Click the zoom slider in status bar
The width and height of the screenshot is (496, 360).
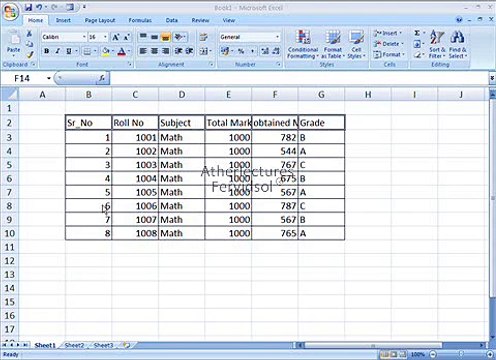461,354
